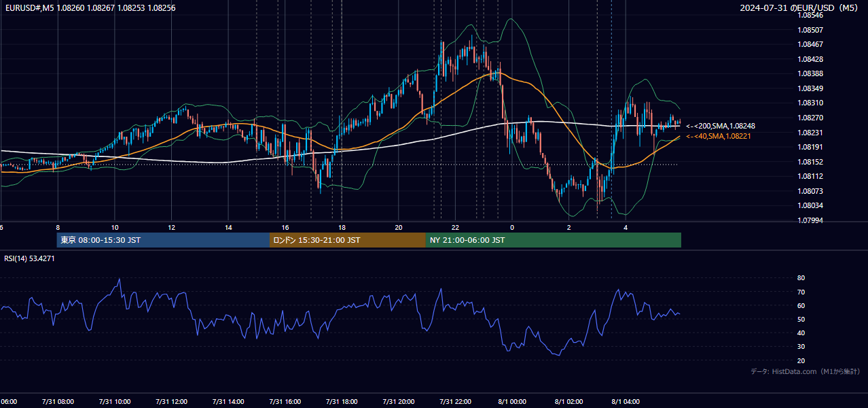Viewport: 868px width, 408px height.
Task: Click the 200 SMA label 1.08248
Action: tap(721, 126)
